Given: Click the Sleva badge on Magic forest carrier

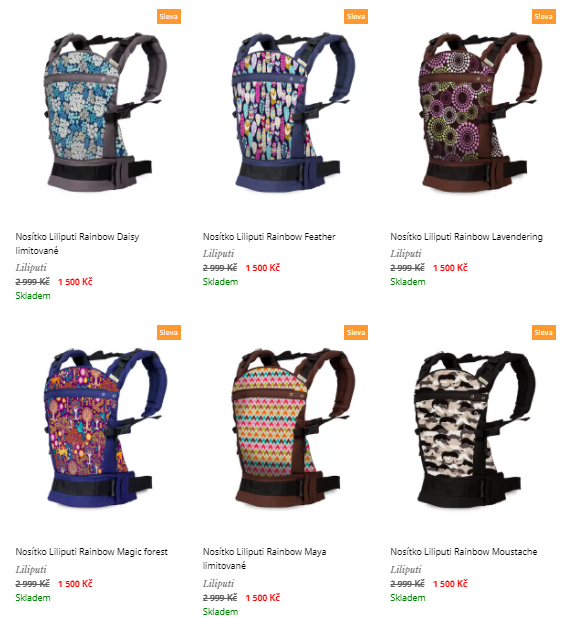Looking at the screenshot, I should coord(169,332).
